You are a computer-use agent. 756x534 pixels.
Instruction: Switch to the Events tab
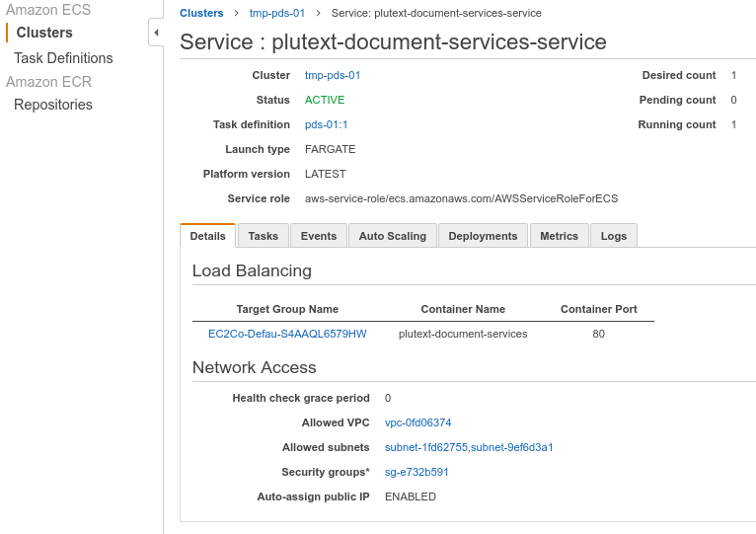319,236
